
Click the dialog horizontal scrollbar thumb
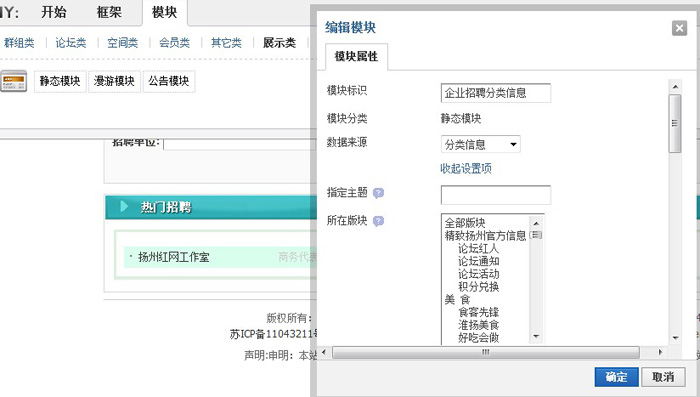coord(486,352)
